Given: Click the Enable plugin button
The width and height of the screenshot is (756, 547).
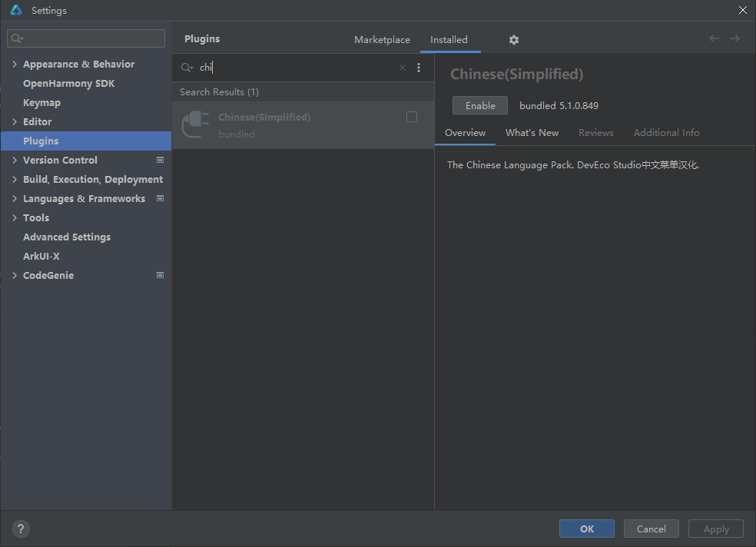Looking at the screenshot, I should click(479, 105).
